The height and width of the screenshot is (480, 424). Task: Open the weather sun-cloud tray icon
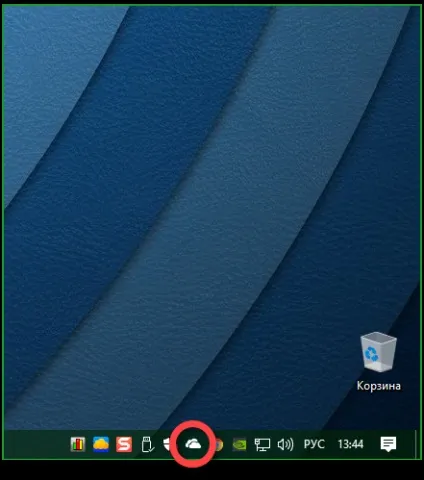(x=101, y=444)
